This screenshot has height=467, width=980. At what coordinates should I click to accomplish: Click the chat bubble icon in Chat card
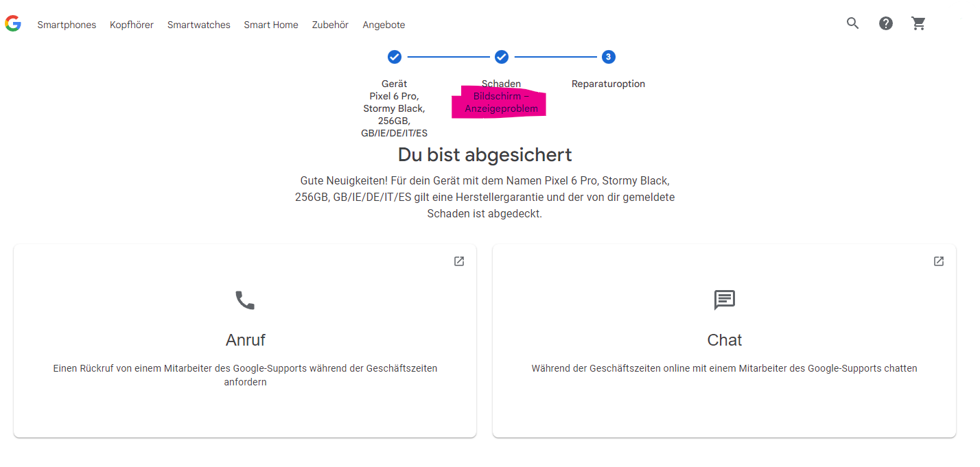(724, 300)
